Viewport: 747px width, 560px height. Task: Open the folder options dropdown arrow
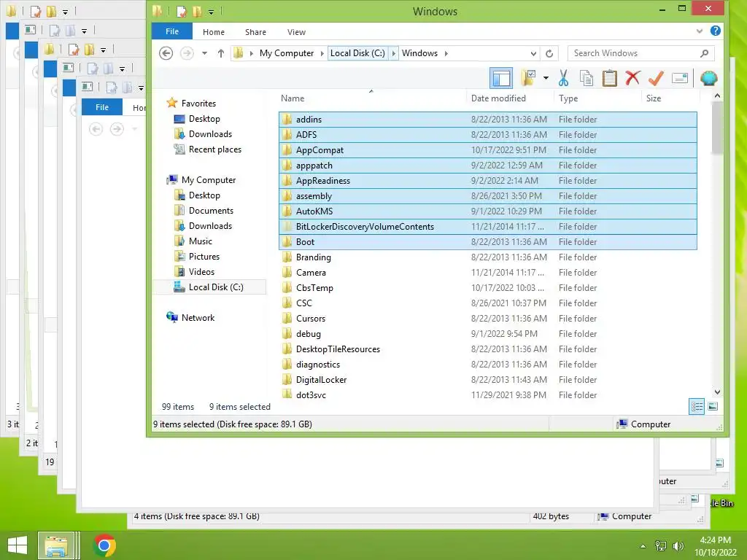click(546, 78)
